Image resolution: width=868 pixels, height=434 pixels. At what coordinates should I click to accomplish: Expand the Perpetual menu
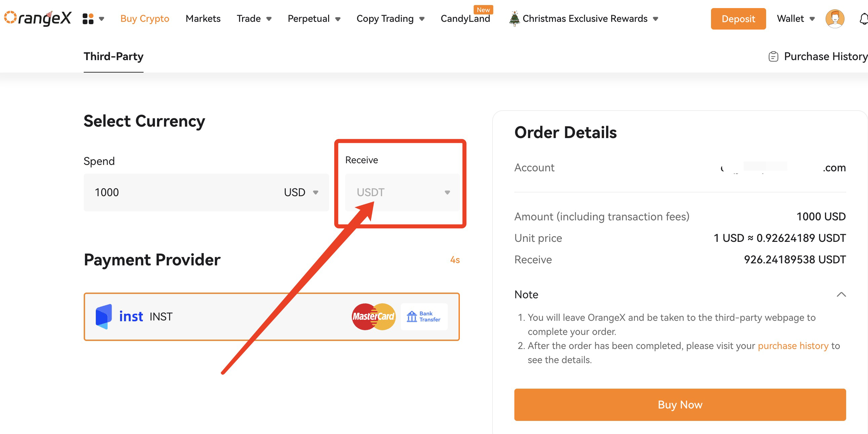(314, 18)
